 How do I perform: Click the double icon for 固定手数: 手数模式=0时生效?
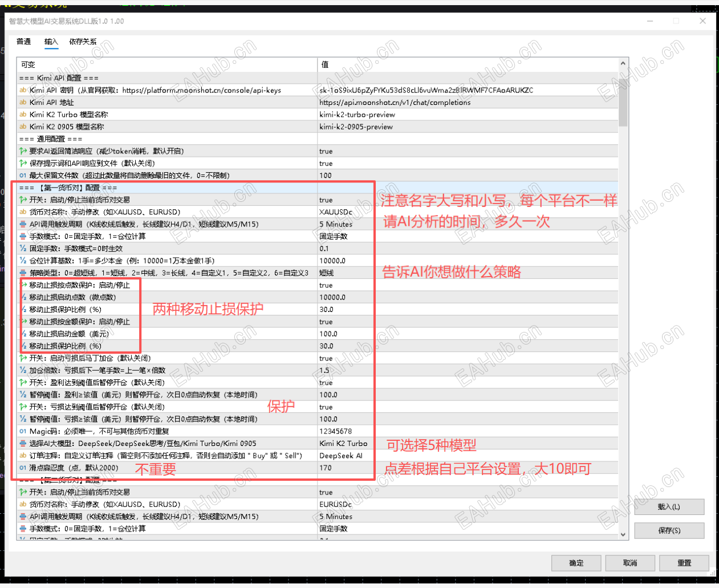coord(23,249)
